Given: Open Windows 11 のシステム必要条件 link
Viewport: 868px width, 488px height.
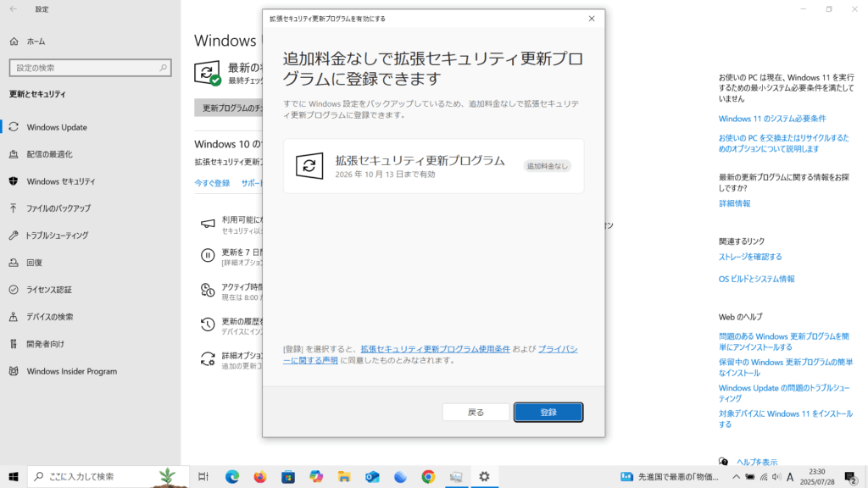Looking at the screenshot, I should pyautogui.click(x=772, y=119).
